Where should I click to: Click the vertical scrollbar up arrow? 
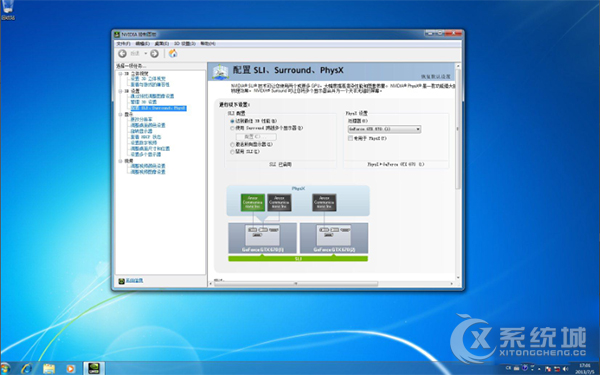coord(458,66)
